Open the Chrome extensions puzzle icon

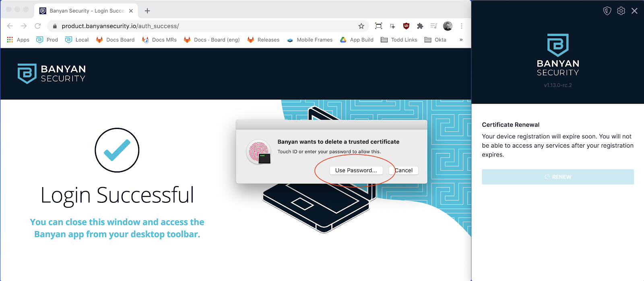click(420, 26)
